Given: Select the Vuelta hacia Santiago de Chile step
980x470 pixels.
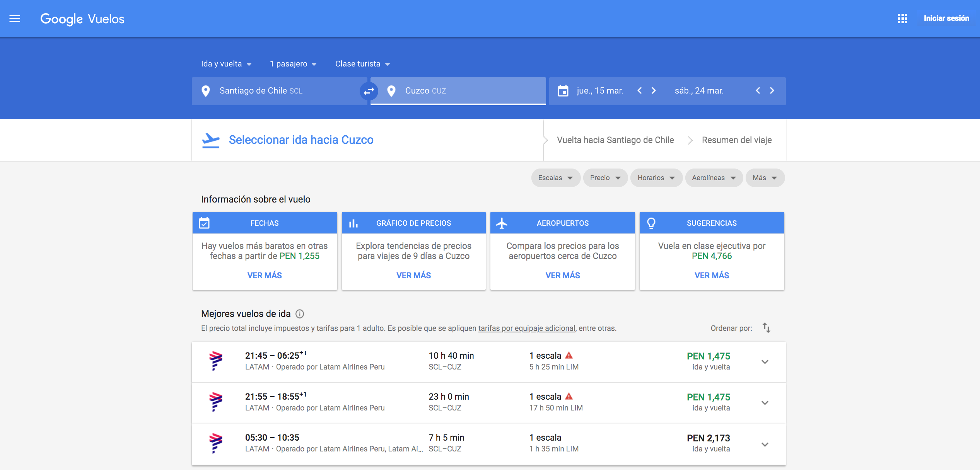Looking at the screenshot, I should tap(615, 140).
